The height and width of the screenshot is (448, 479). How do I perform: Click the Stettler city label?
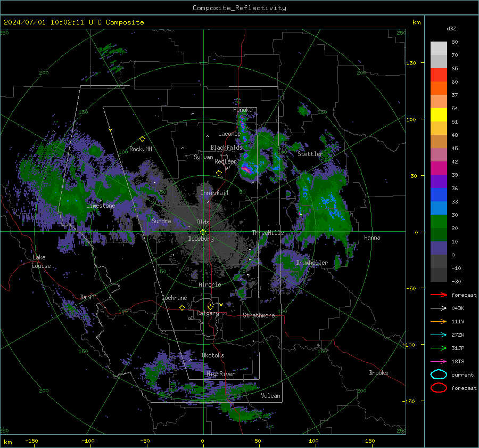[x=310, y=154]
